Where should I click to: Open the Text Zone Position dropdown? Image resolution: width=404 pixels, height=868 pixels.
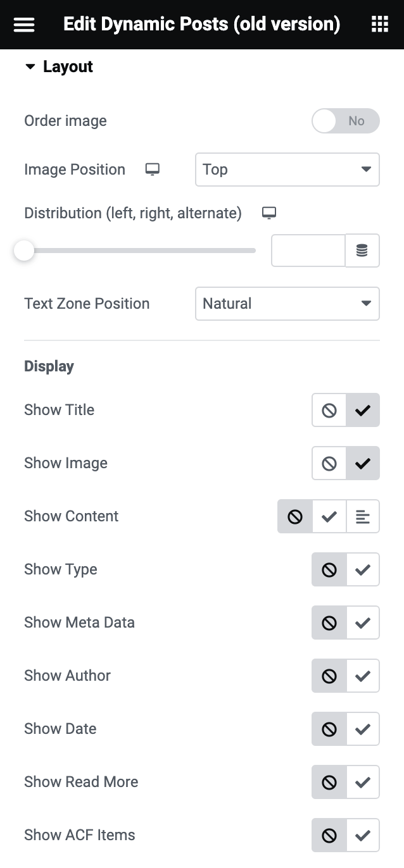(287, 304)
